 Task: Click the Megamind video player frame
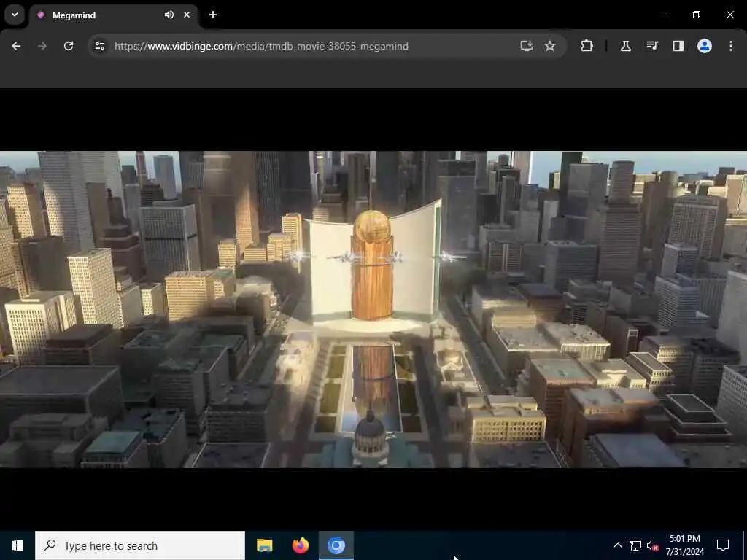[x=373, y=309]
